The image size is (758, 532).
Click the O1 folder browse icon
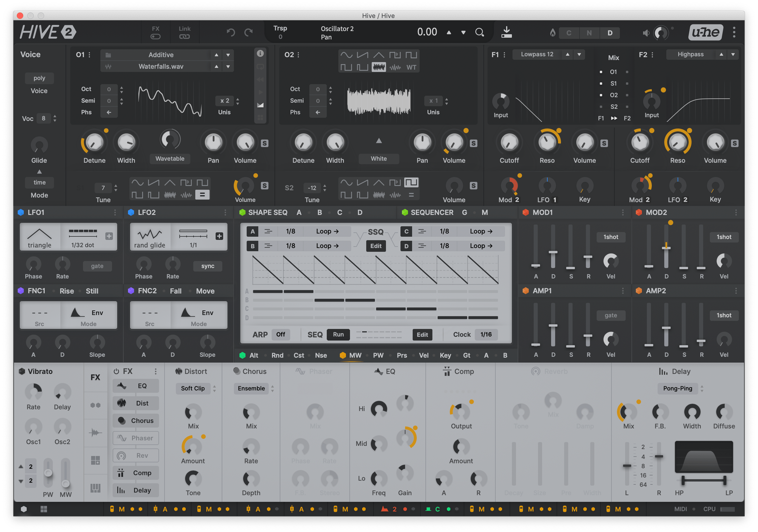pos(108,55)
